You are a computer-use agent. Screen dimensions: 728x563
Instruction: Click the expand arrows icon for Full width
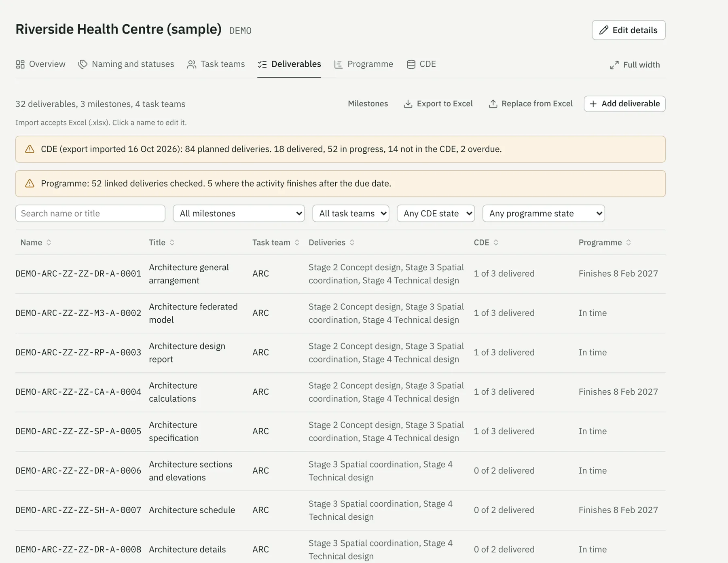pos(614,65)
